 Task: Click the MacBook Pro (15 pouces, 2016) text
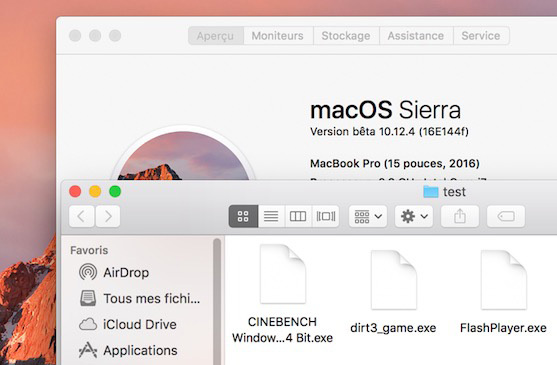pyautogui.click(x=395, y=164)
